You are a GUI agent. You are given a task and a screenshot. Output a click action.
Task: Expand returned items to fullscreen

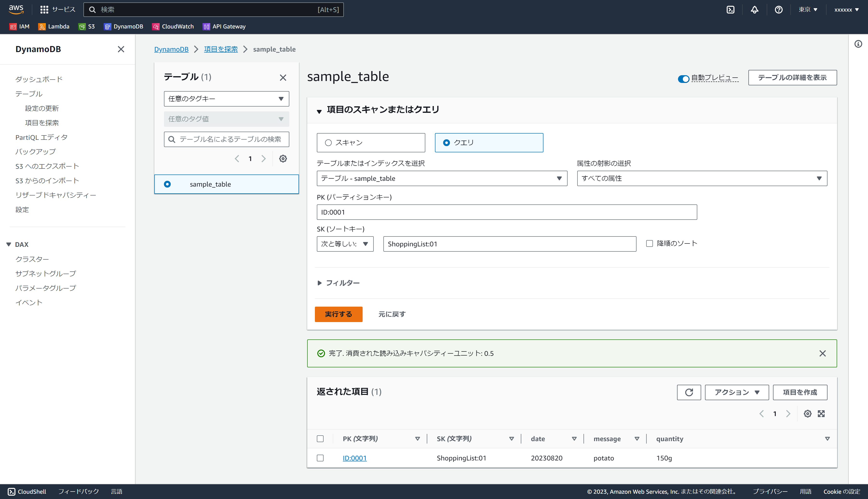821,414
